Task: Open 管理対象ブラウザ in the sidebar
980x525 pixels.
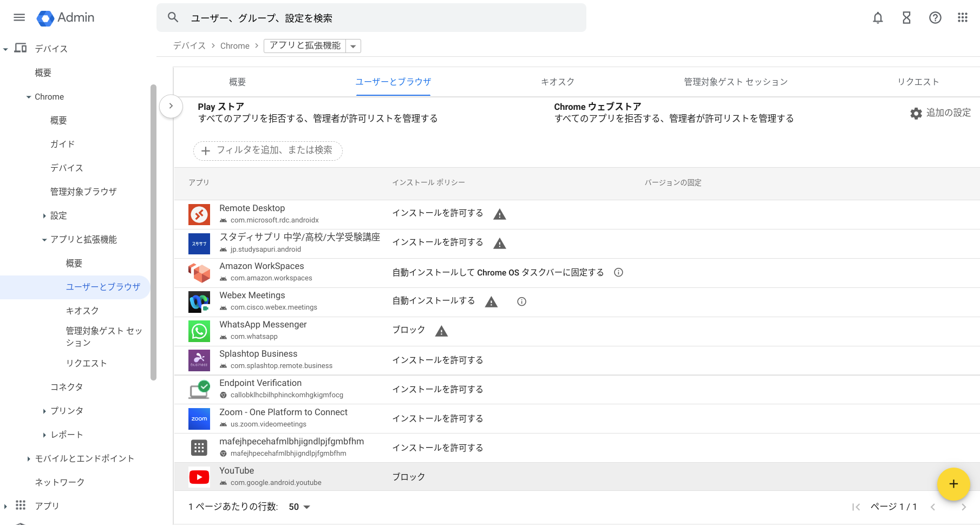Action: pos(83,192)
